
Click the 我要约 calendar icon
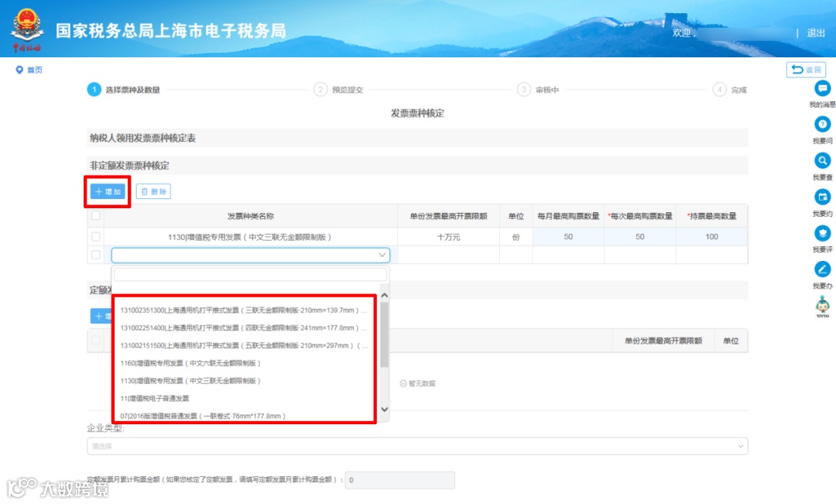[x=822, y=197]
